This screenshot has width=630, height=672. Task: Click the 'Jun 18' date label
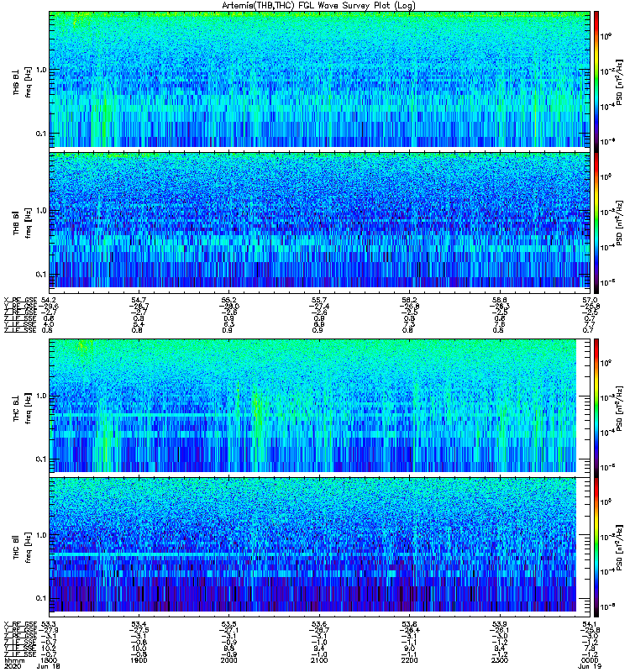pyautogui.click(x=48, y=666)
